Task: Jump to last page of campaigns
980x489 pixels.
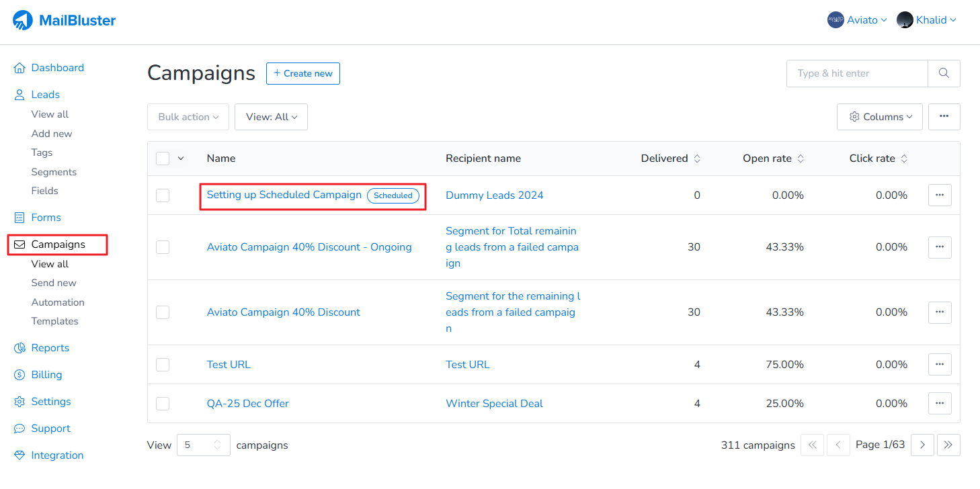Action: click(x=948, y=445)
